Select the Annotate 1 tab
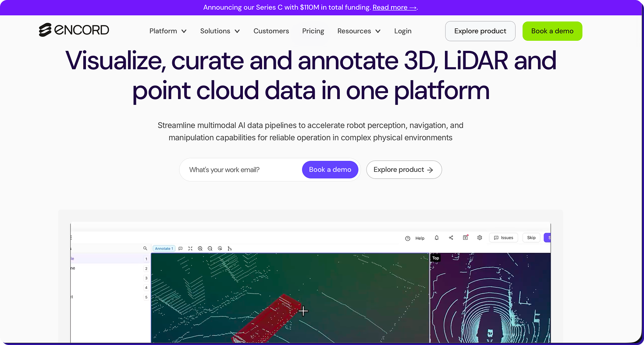 click(x=164, y=249)
